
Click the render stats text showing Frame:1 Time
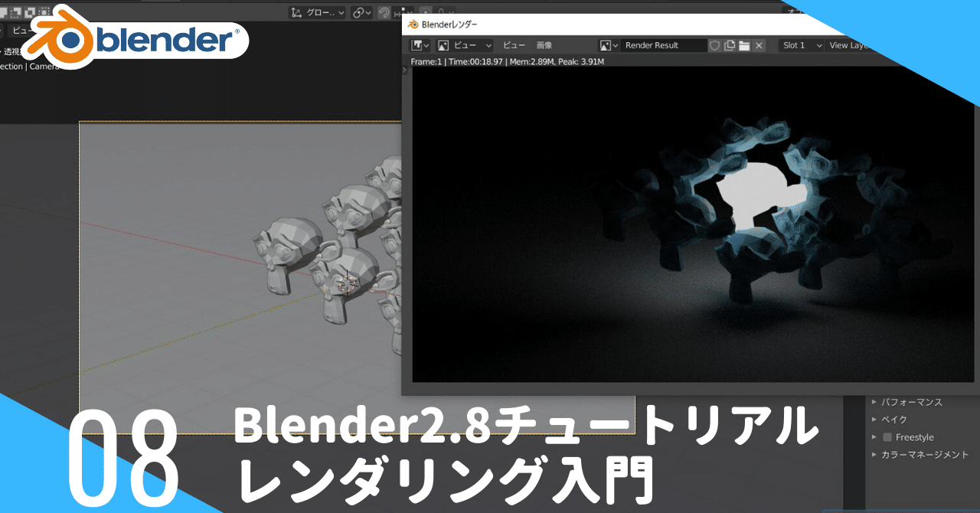[508, 61]
